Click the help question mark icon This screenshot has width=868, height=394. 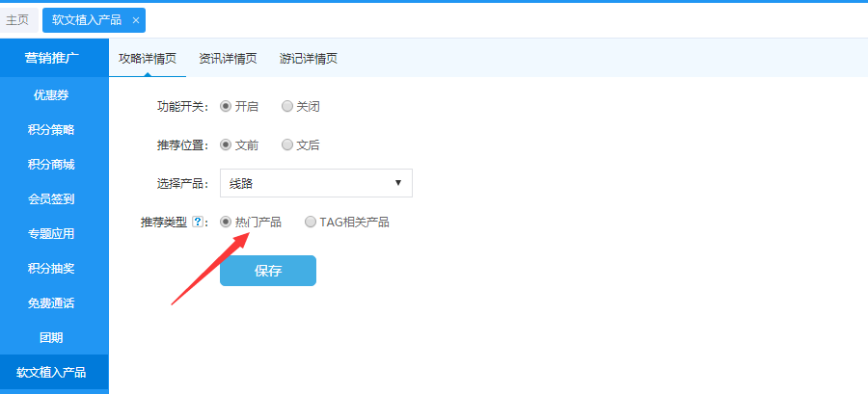197,223
